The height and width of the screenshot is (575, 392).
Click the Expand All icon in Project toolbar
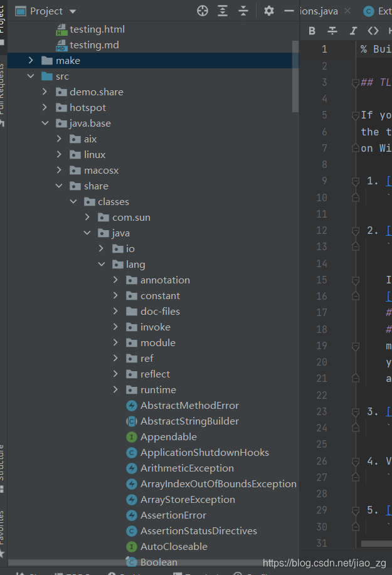click(x=223, y=11)
